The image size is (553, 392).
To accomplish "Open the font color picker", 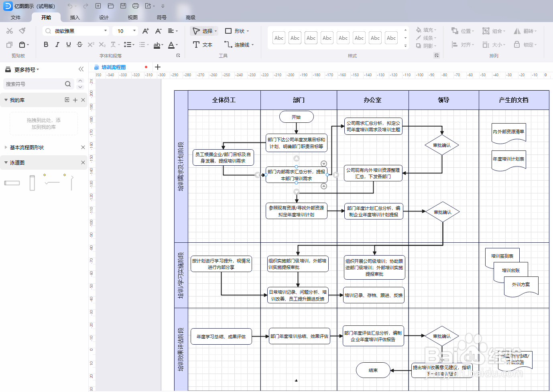I will 173,45.
